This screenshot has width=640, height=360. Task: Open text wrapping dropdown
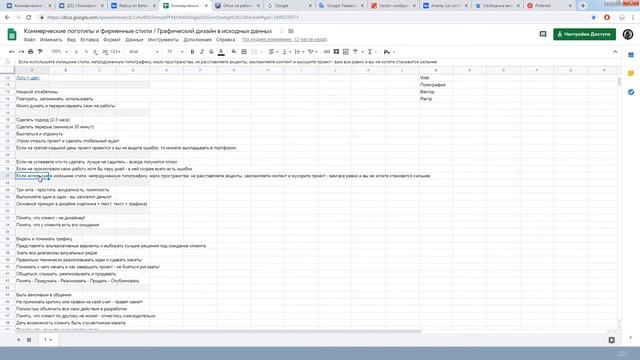299,52
